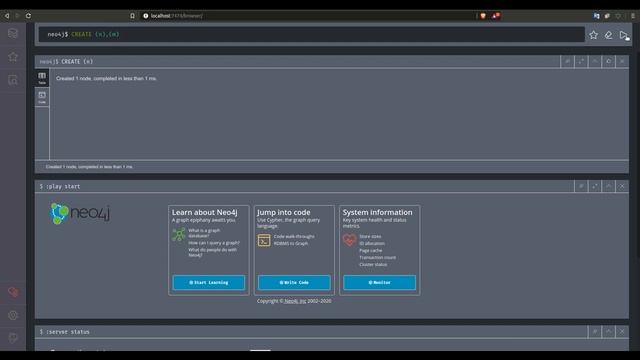Open the Neo4j, Inc copyright link
The width and height of the screenshot is (640, 360).
[295, 301]
